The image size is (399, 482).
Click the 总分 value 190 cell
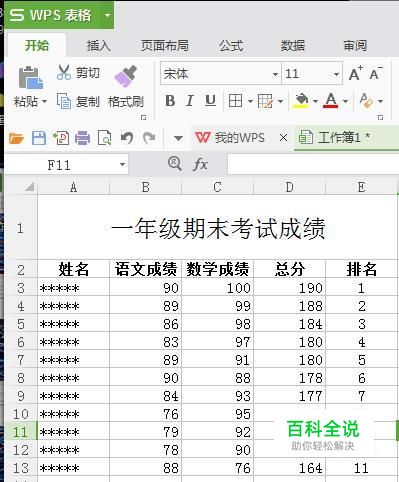(289, 288)
